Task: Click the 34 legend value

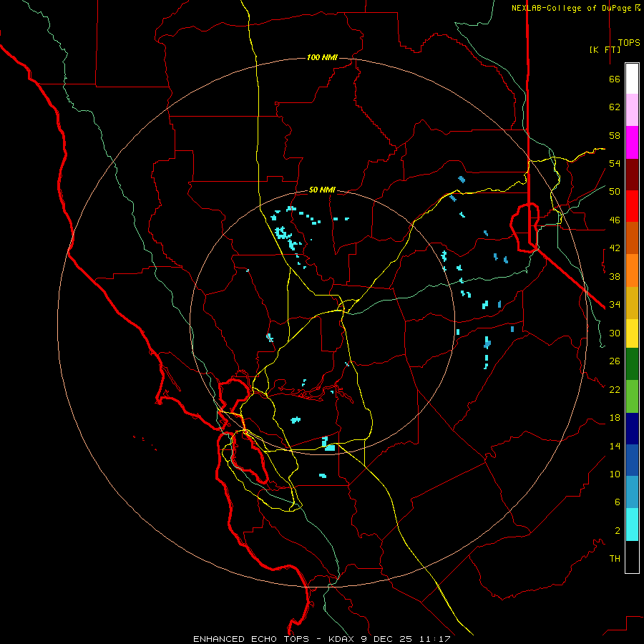Action: (x=615, y=305)
